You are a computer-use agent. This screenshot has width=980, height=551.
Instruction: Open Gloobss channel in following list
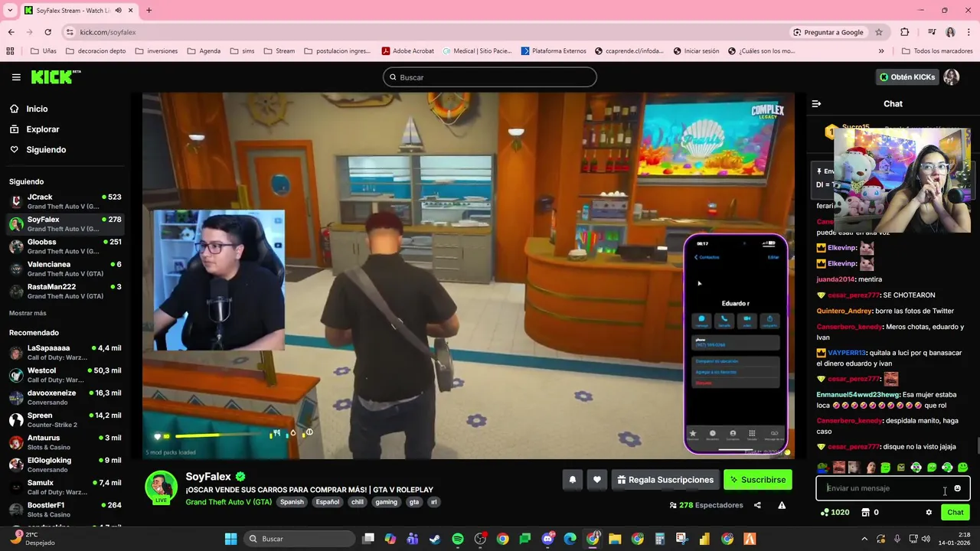coord(65,246)
